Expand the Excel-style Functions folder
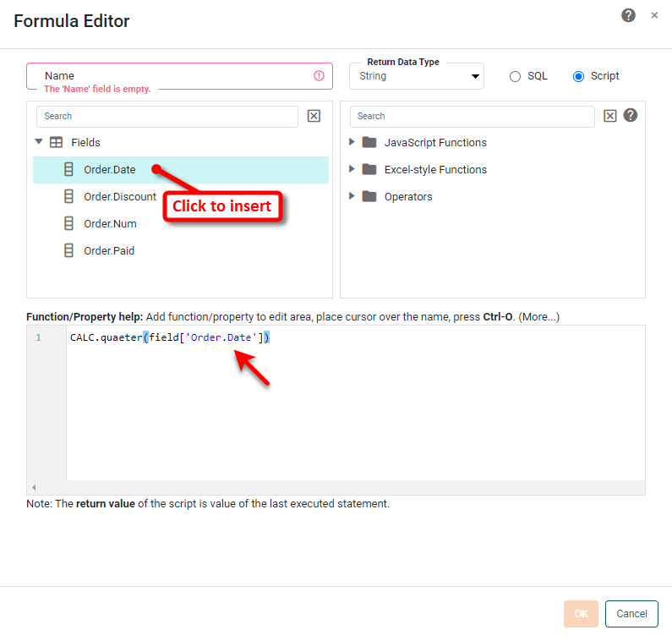The image size is (672, 641). tap(352, 170)
